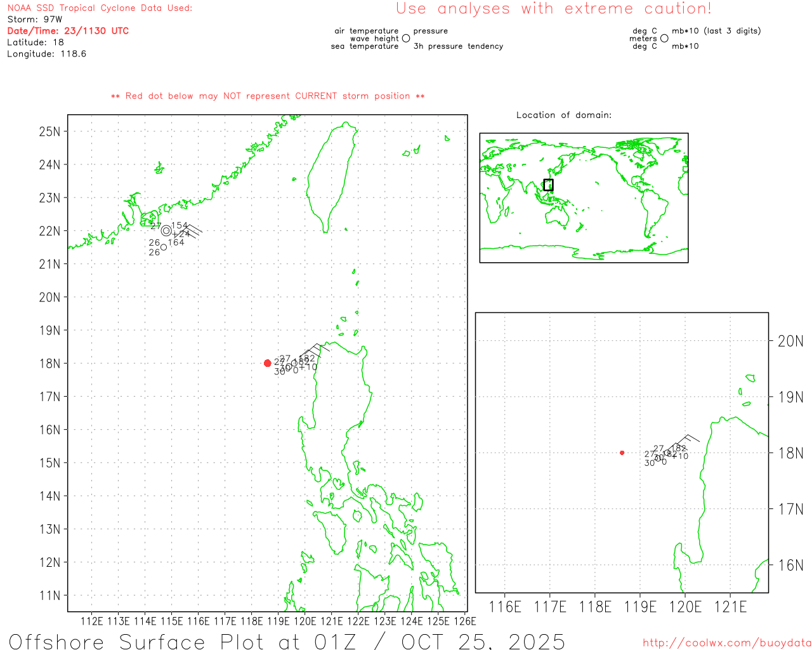Open the coolwx.com/buoydata link

(x=726, y=643)
